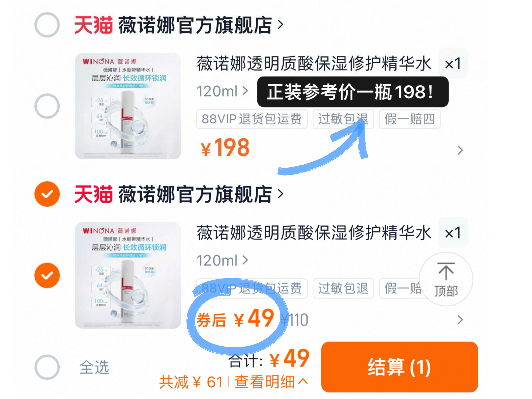Tap the 假一赔四 tag on the first item

[410, 119]
